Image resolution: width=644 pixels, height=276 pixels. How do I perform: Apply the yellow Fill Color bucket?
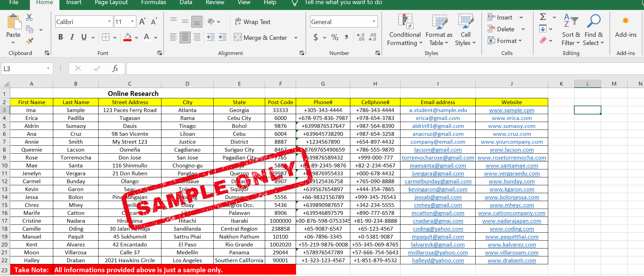pos(127,37)
